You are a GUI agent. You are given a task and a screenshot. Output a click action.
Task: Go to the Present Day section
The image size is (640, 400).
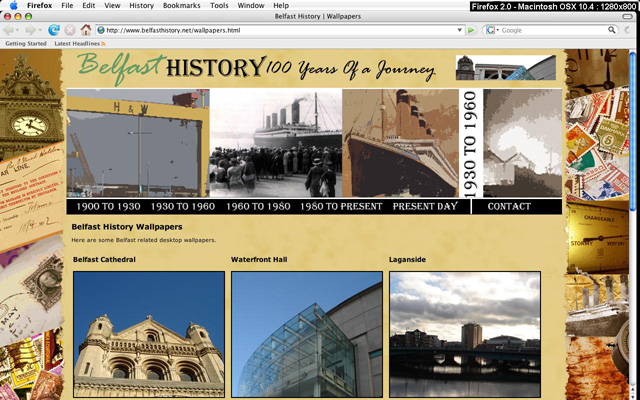pyautogui.click(x=424, y=206)
